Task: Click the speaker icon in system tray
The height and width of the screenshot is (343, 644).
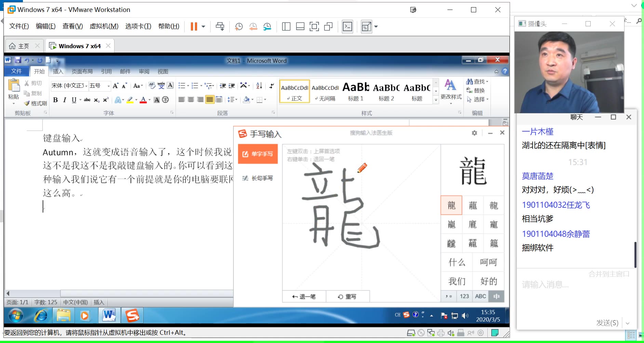Action: tap(465, 315)
